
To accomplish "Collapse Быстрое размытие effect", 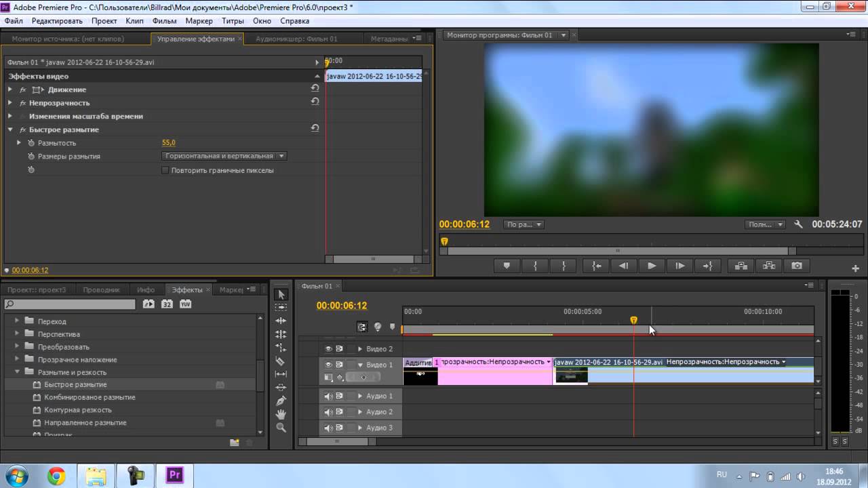I will click(x=10, y=129).
